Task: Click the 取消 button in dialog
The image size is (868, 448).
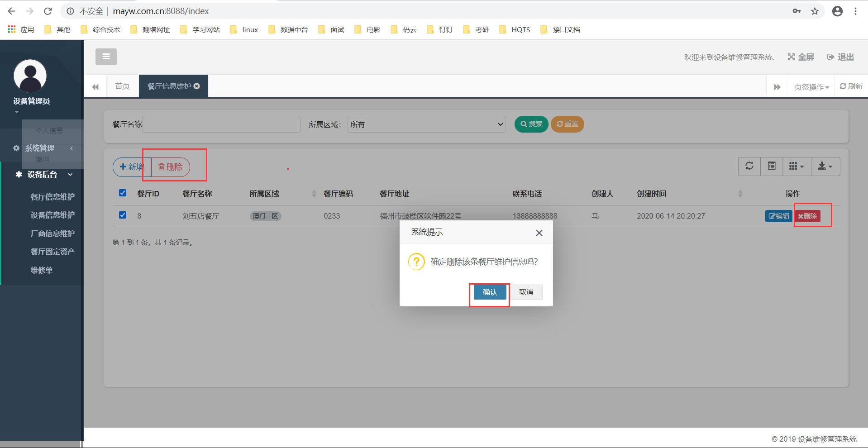Action: pos(526,292)
